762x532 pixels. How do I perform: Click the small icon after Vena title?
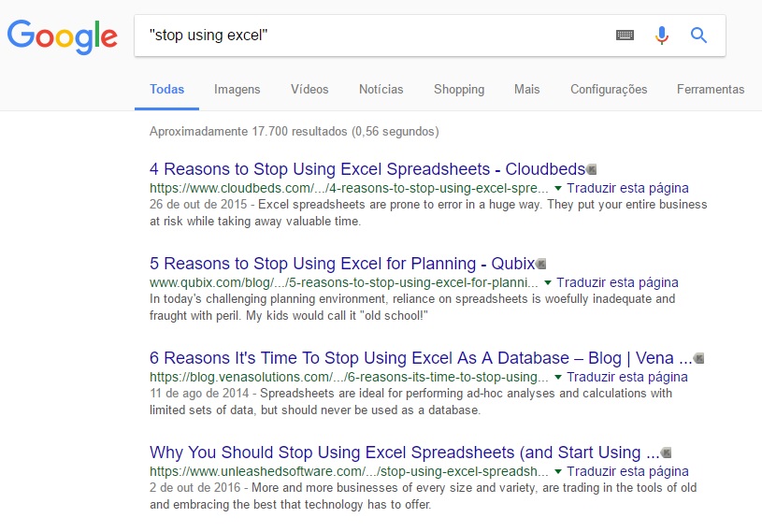(698, 358)
